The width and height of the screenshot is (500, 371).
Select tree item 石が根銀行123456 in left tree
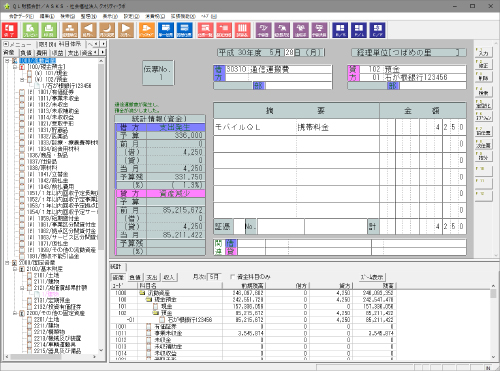67,86
